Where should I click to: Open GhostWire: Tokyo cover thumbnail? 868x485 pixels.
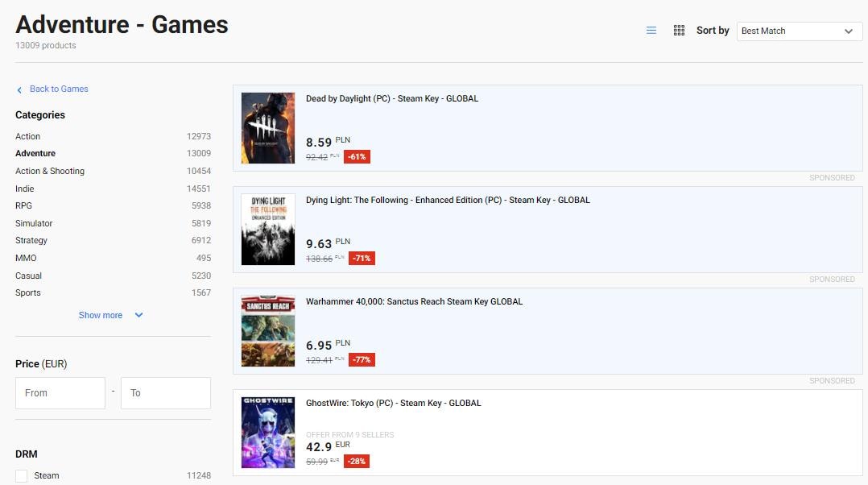(x=268, y=433)
